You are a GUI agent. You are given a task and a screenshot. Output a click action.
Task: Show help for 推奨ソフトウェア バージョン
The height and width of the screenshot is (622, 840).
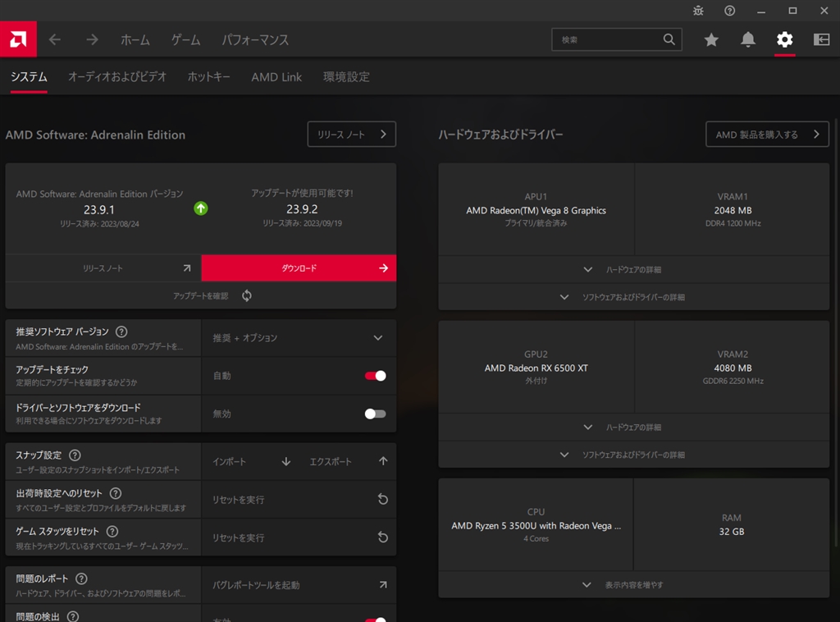121,332
